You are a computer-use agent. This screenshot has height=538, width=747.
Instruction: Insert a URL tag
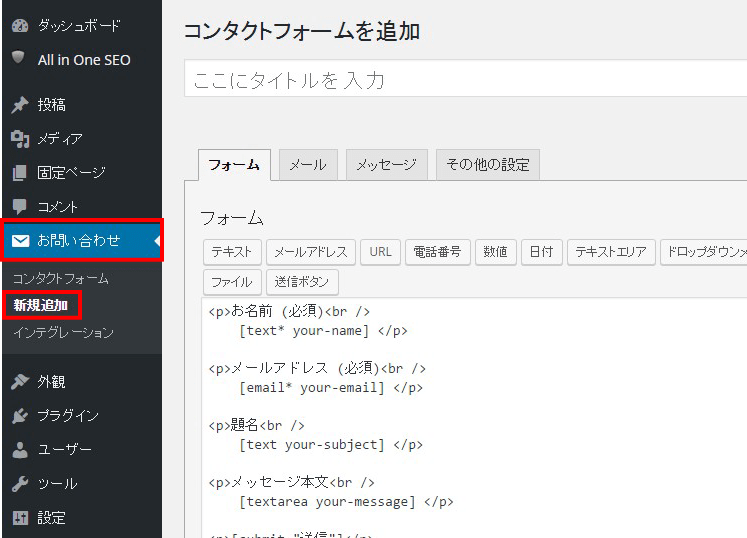click(x=380, y=252)
